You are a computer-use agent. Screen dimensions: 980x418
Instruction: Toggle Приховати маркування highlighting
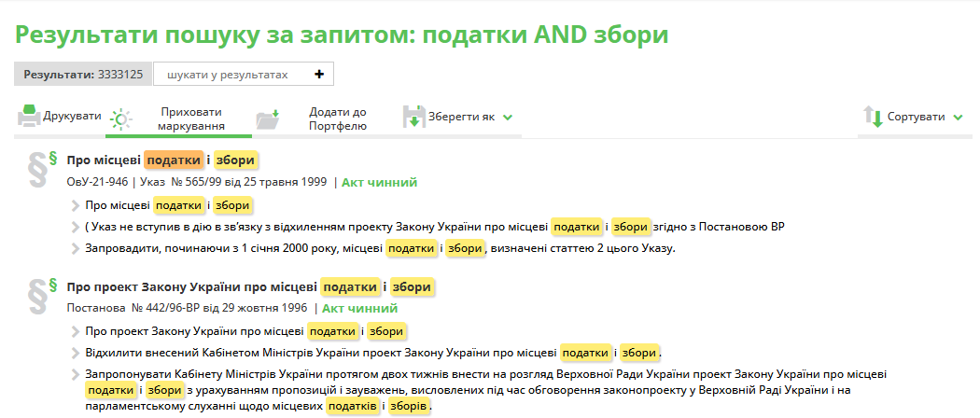pyautogui.click(x=190, y=118)
